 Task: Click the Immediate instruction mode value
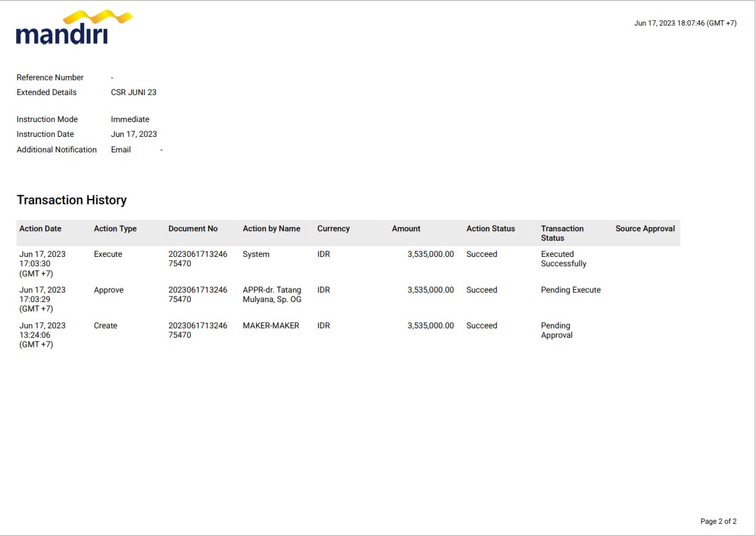coord(130,119)
